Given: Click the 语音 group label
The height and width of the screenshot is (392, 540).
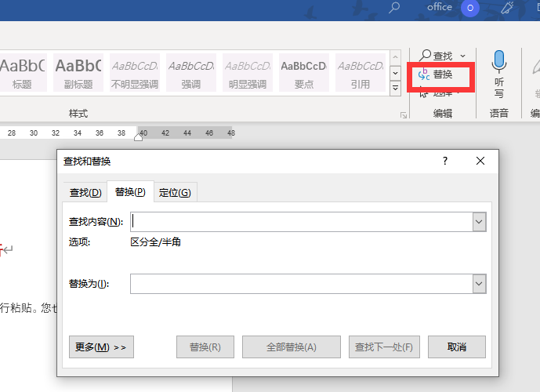Looking at the screenshot, I should [x=498, y=114].
